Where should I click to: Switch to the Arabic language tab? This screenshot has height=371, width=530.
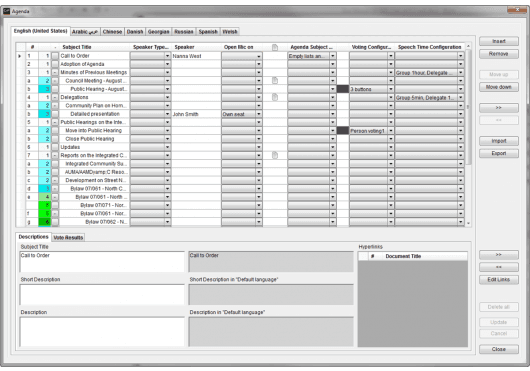(85, 32)
